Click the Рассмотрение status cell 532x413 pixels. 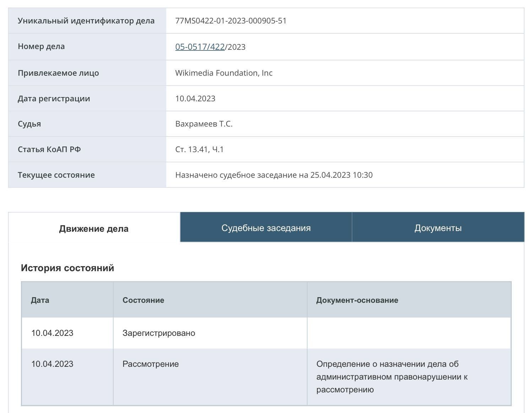pos(151,364)
